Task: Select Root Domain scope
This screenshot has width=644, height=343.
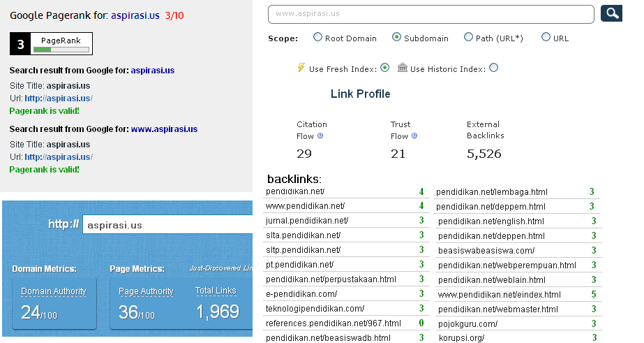Action: (318, 37)
